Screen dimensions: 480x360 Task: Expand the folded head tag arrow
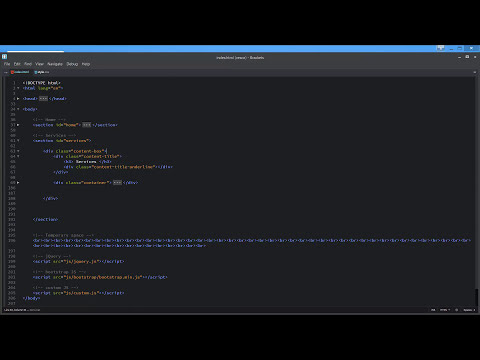pos(18,99)
